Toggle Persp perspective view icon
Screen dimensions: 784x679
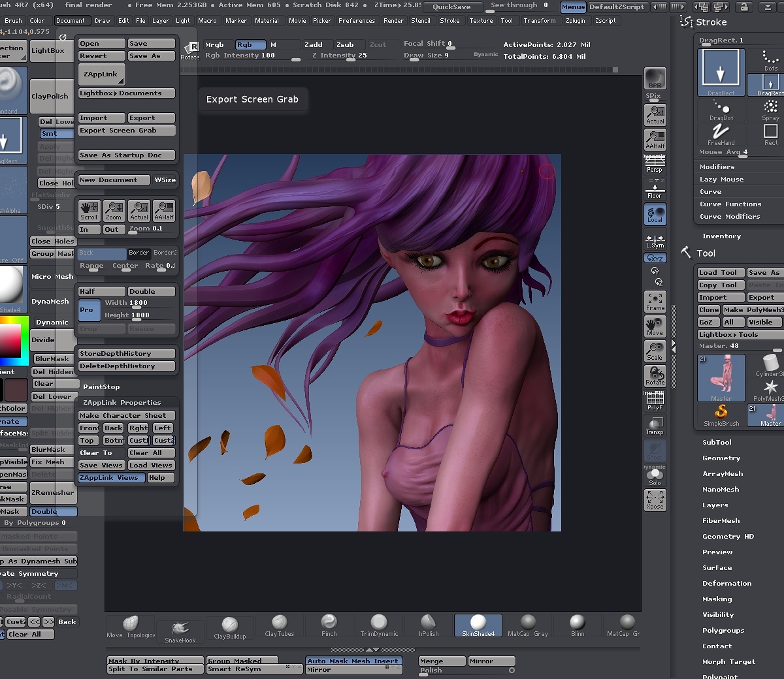coord(655,164)
